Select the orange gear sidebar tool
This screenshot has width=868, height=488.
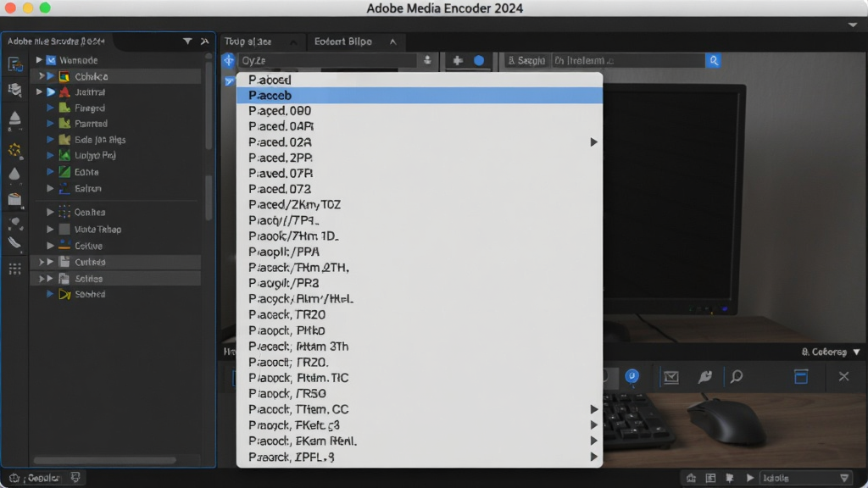coord(15,150)
